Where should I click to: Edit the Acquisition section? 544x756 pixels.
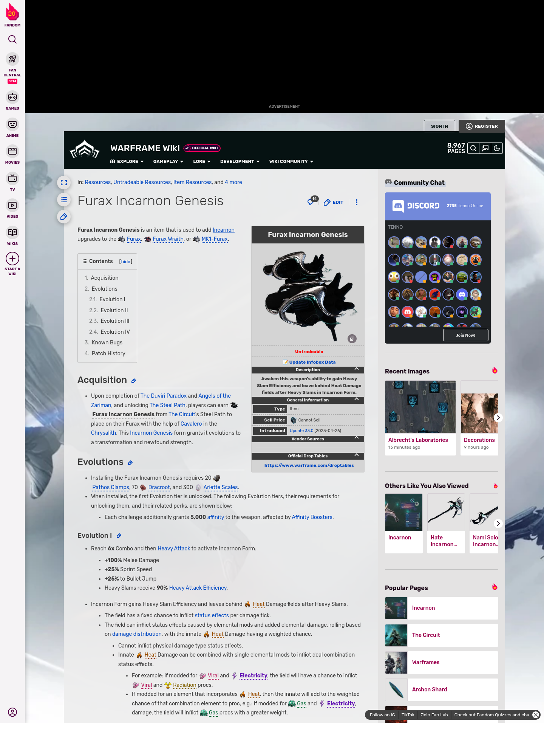(134, 381)
